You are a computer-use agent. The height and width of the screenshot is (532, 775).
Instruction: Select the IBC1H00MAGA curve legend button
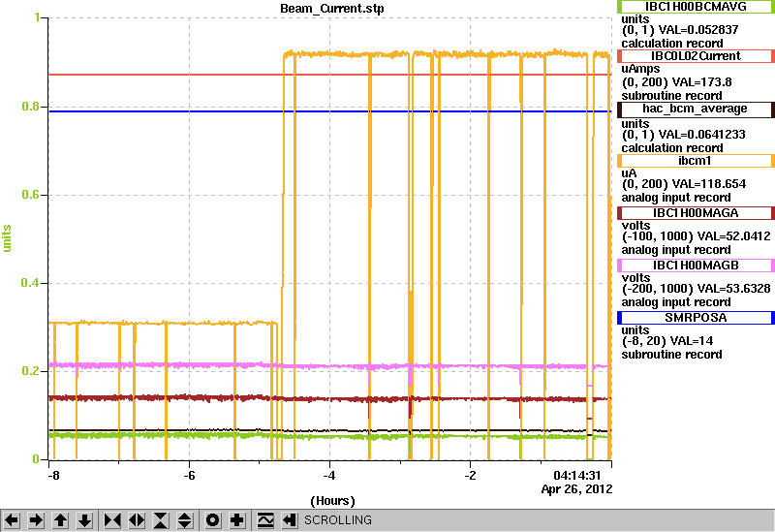pos(696,213)
